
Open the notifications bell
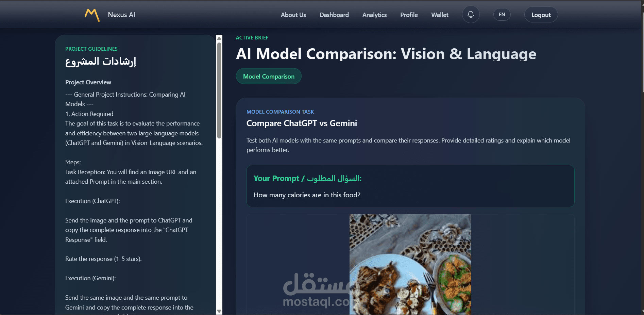(471, 15)
